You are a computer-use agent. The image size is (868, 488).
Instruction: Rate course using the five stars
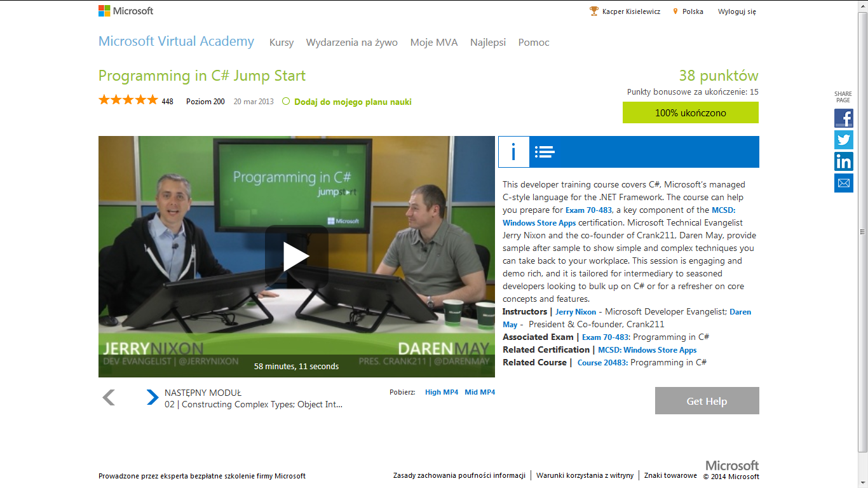128,100
